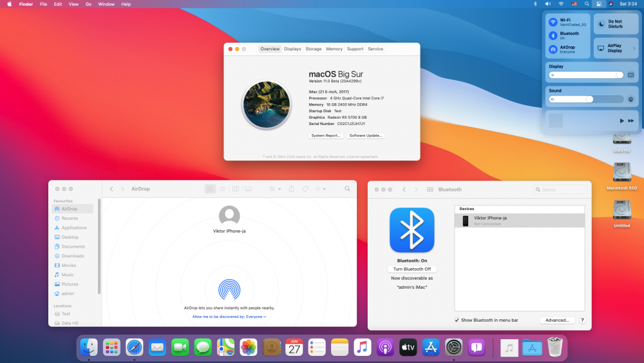Toggle Do Not Disturb in Control Center
Image resolution: width=644 pixels, height=363 pixels.
[x=616, y=24]
